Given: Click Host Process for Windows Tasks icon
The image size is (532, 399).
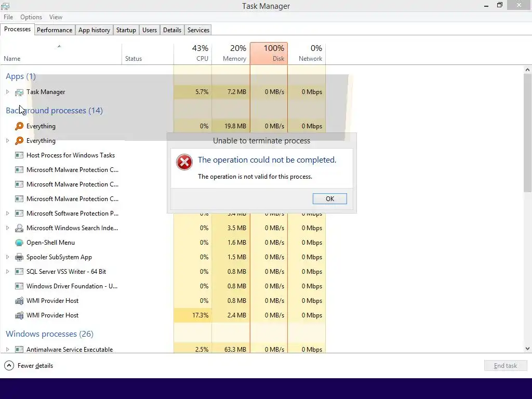Looking at the screenshot, I should (19, 155).
